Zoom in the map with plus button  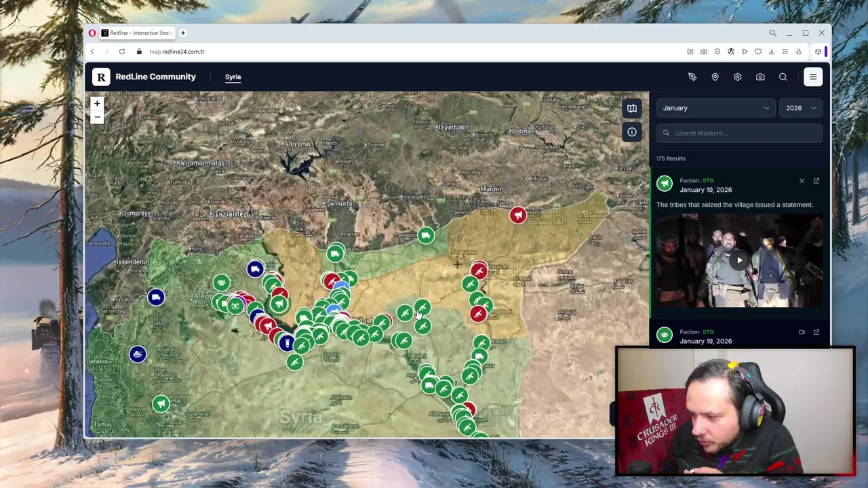click(97, 104)
